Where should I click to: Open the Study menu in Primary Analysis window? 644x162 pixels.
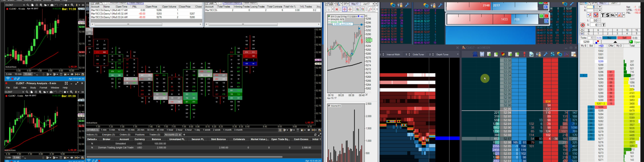(33, 88)
